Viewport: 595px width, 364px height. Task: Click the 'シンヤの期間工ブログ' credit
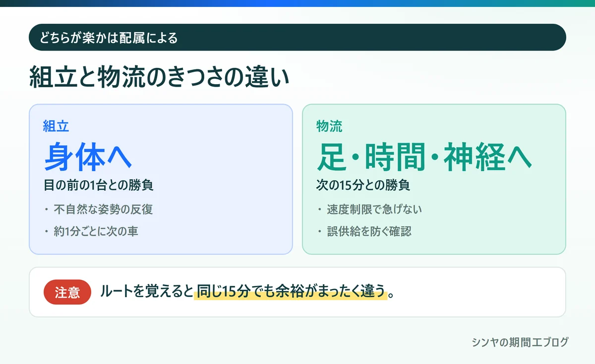[x=520, y=342]
